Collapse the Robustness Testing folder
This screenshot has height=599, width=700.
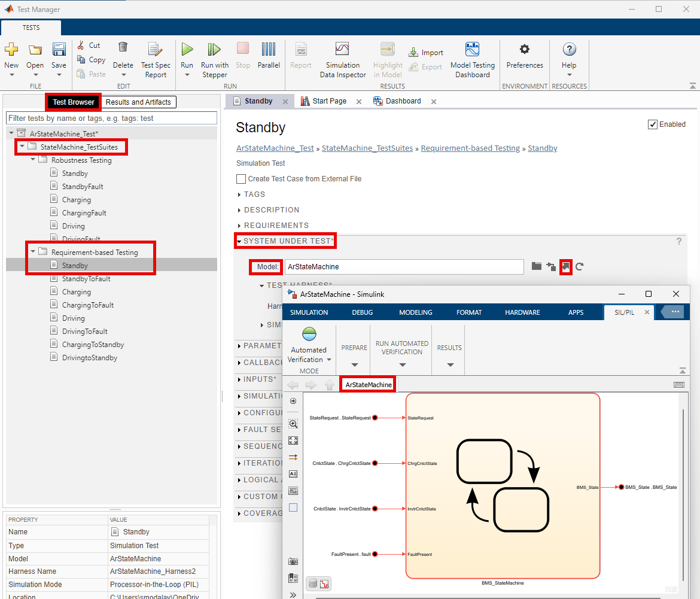(34, 160)
